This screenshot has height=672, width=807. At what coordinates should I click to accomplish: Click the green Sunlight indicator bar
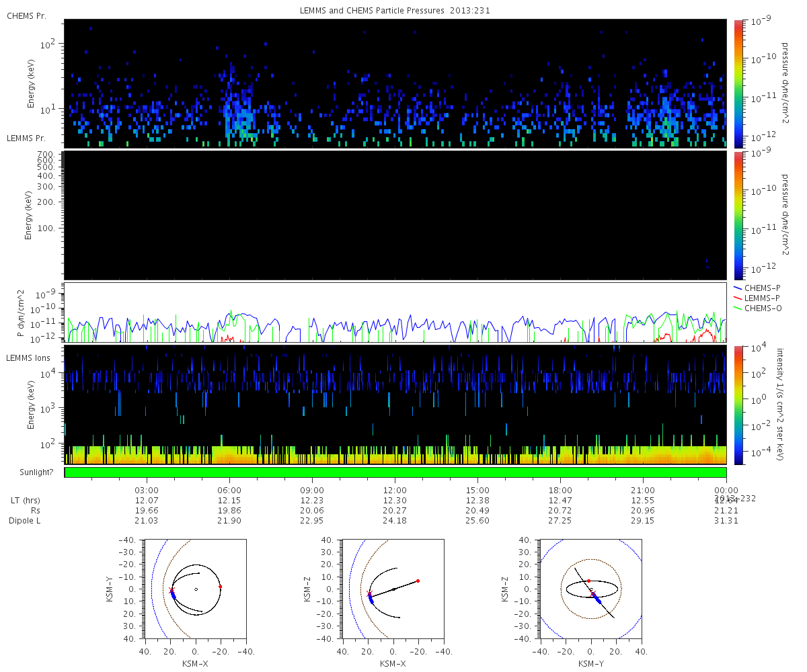coord(395,472)
